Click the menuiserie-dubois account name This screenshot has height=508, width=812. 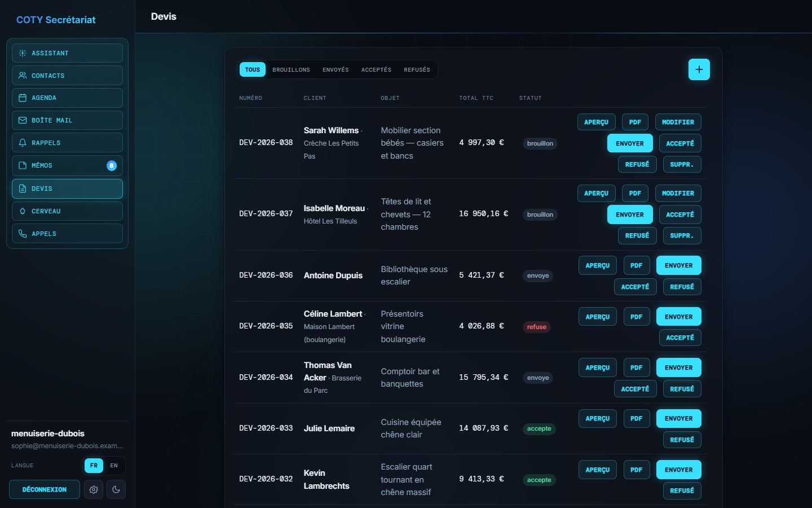click(48, 433)
